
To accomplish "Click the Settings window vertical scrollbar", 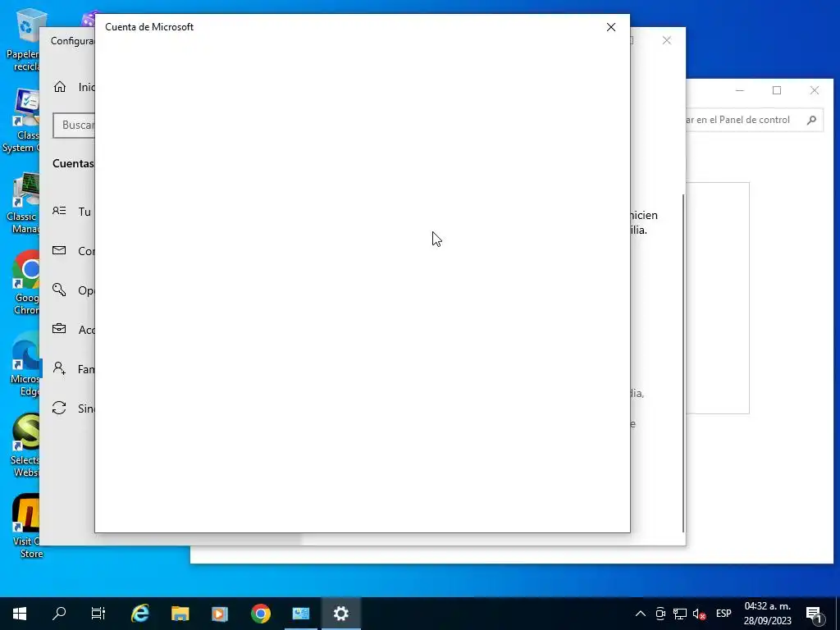I will click(683, 363).
